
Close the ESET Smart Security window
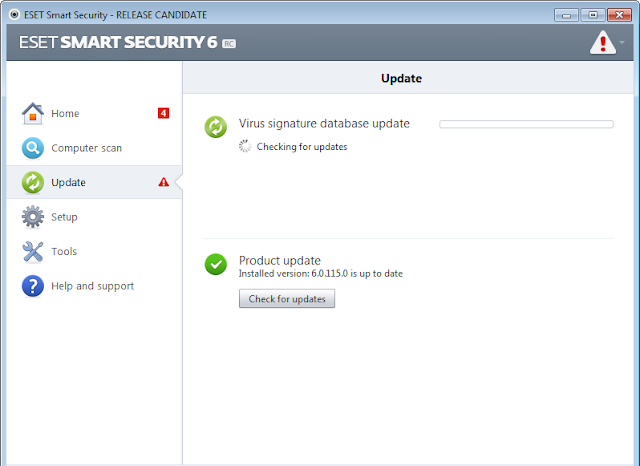[619, 15]
